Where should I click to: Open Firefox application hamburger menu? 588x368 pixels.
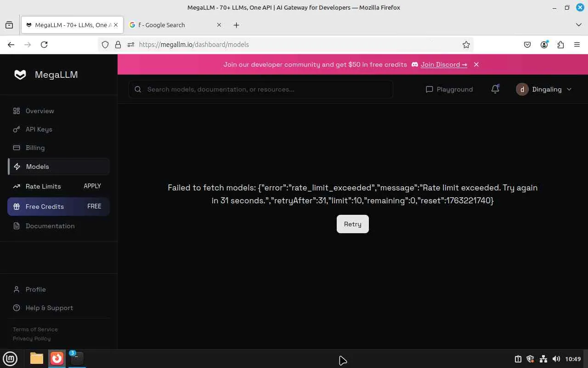577,45
